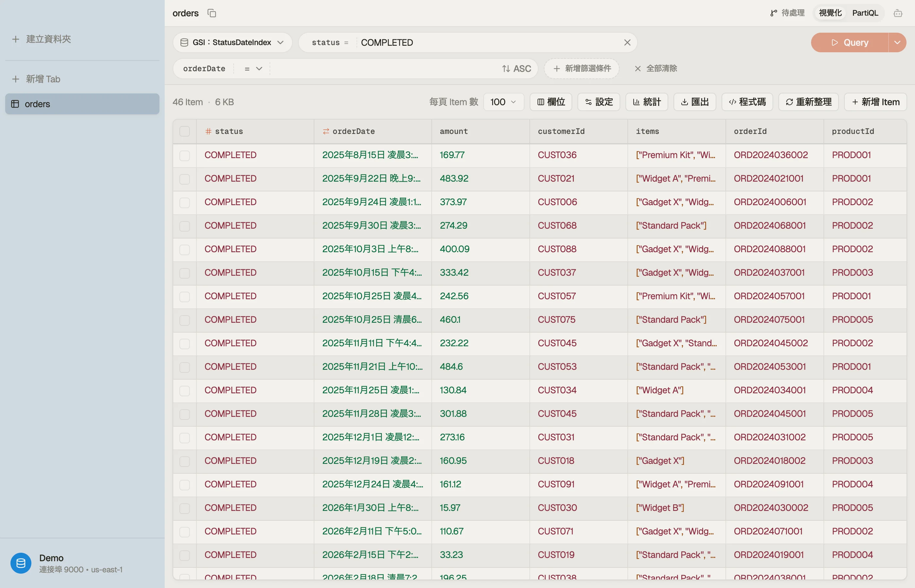Image resolution: width=915 pixels, height=588 pixels.
Task: Click the database icon in GSI selector
Action: tap(184, 42)
